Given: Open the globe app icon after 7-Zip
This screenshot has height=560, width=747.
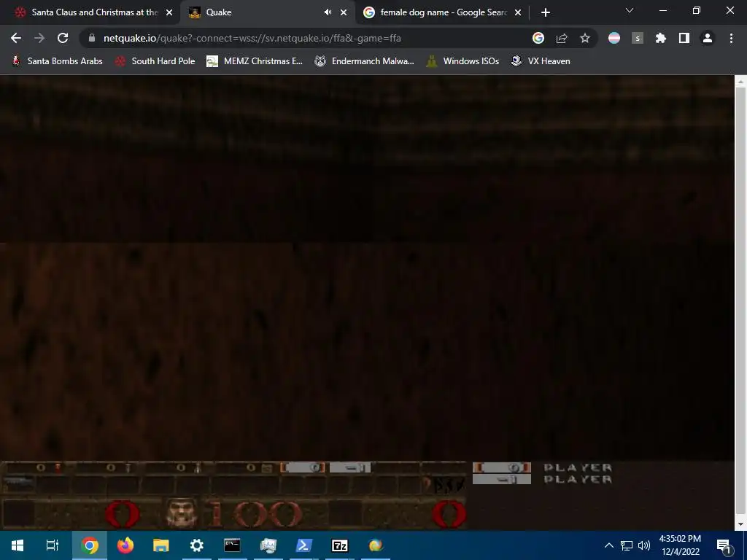Looking at the screenshot, I should click(x=376, y=545).
